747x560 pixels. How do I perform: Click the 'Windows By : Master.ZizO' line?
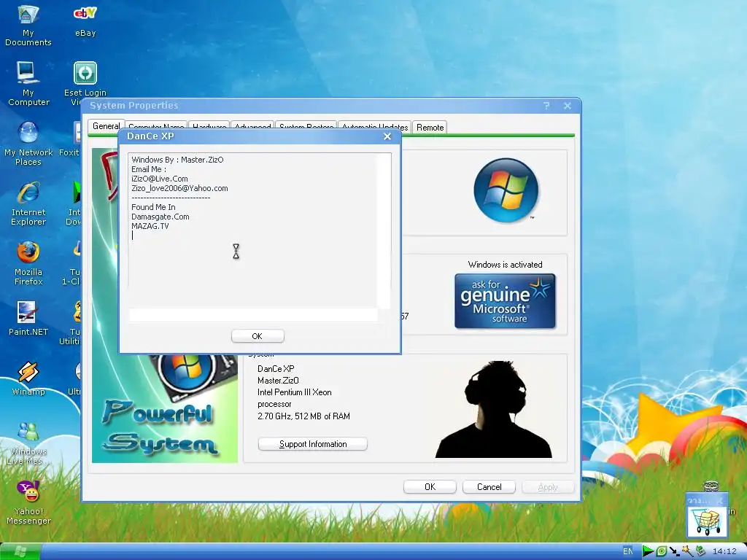pos(177,160)
